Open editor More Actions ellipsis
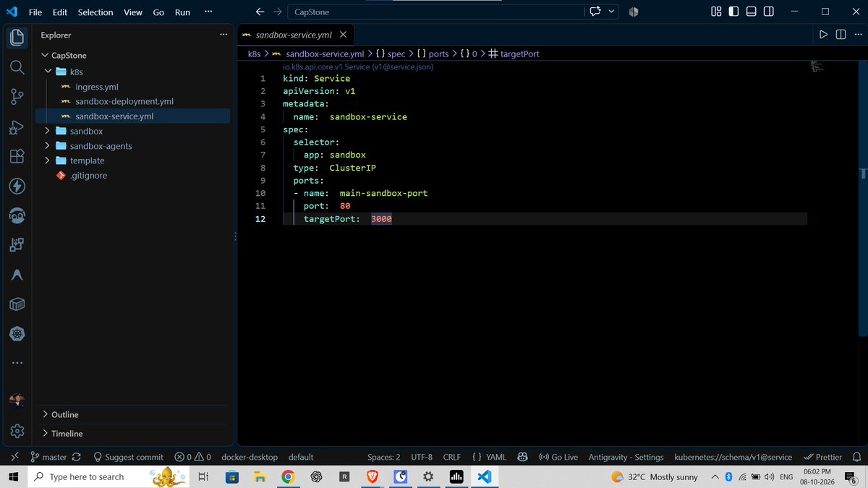The image size is (868, 488). (x=858, y=34)
